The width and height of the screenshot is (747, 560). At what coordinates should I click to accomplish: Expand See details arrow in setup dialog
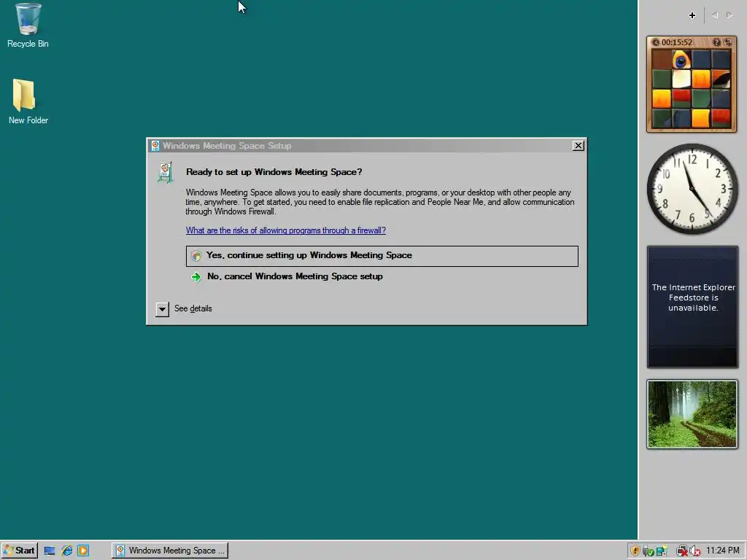point(162,309)
